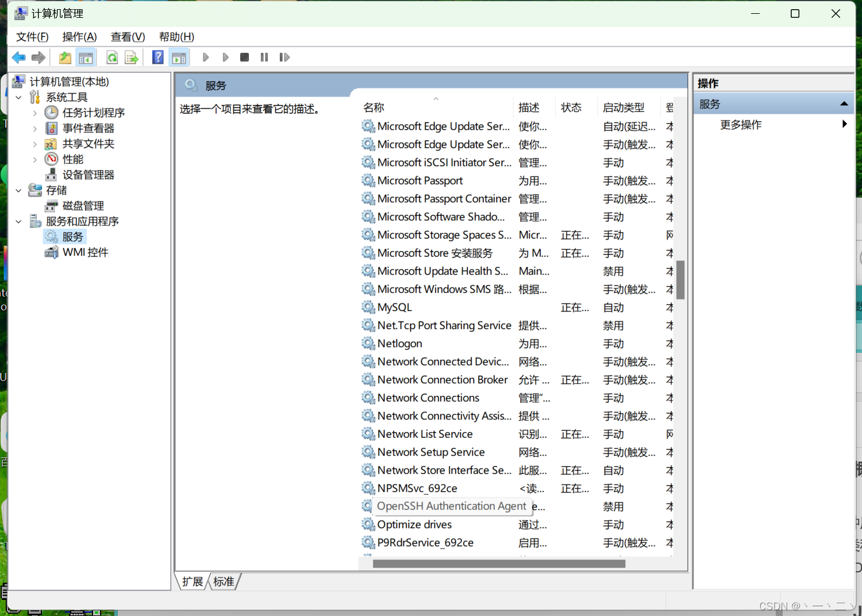This screenshot has width=862, height=616.
Task: Click the gear icon beside Network Setup Service
Action: (368, 452)
